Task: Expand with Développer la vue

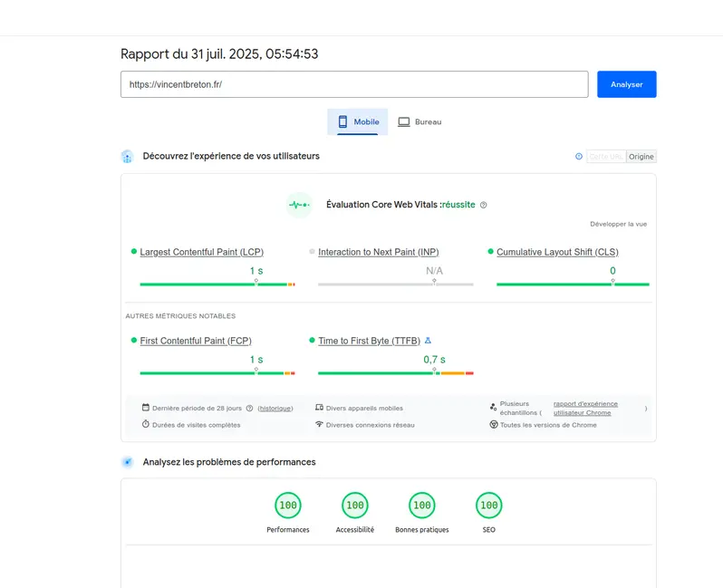Action: coord(618,224)
